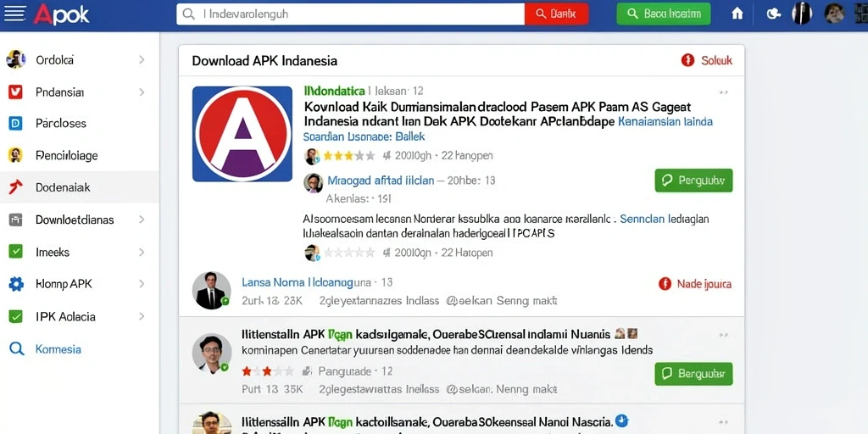Toggle the green IPK Aolacia checkbox icon
The image size is (868, 434).
[15, 317]
